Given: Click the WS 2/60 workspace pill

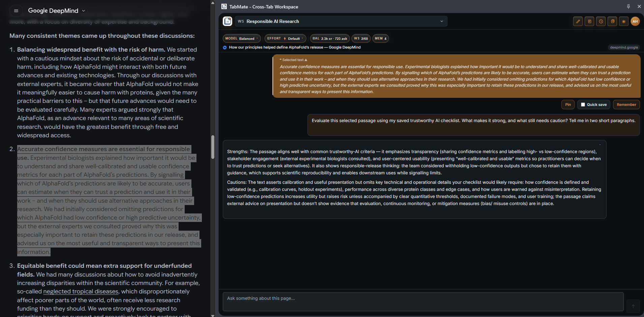Looking at the screenshot, I should click(x=361, y=38).
